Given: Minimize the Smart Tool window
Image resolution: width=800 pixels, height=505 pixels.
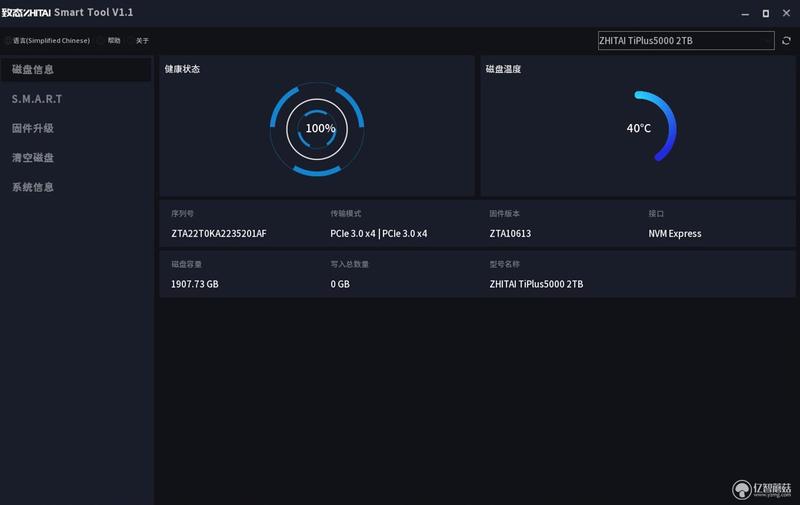Looking at the screenshot, I should coord(745,14).
